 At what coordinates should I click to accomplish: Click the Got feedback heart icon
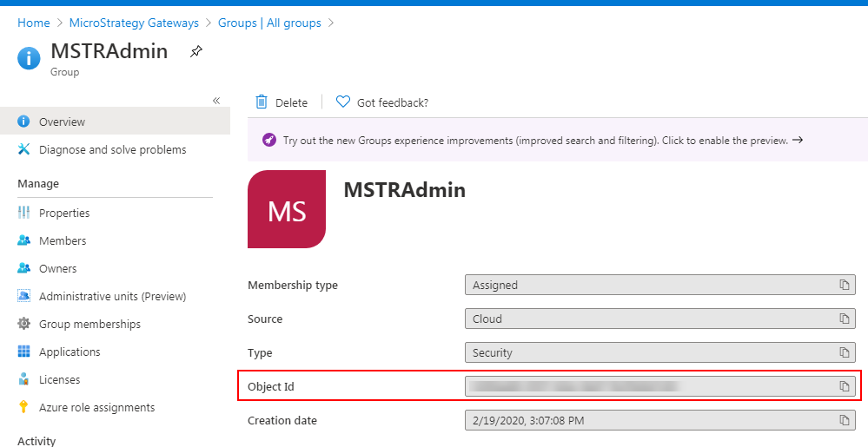(x=342, y=102)
